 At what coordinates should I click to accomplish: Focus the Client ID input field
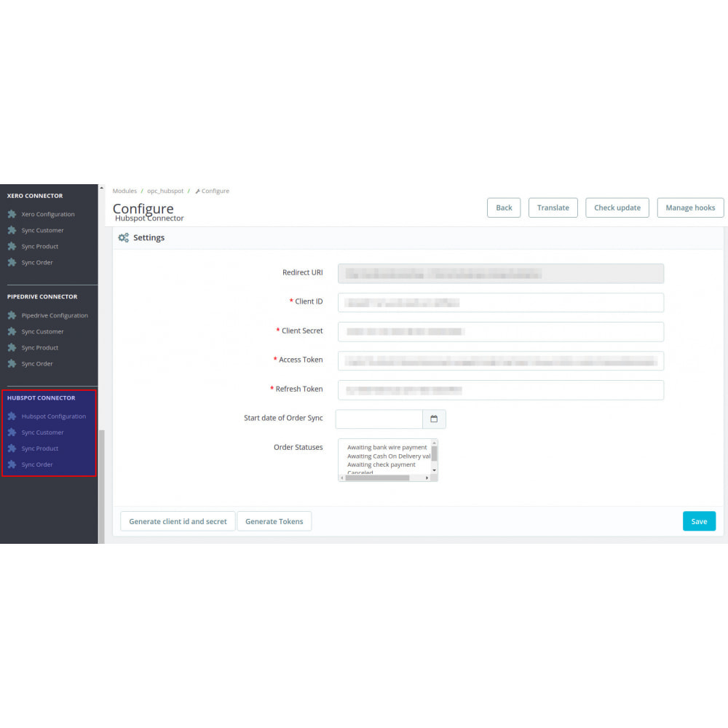501,303
